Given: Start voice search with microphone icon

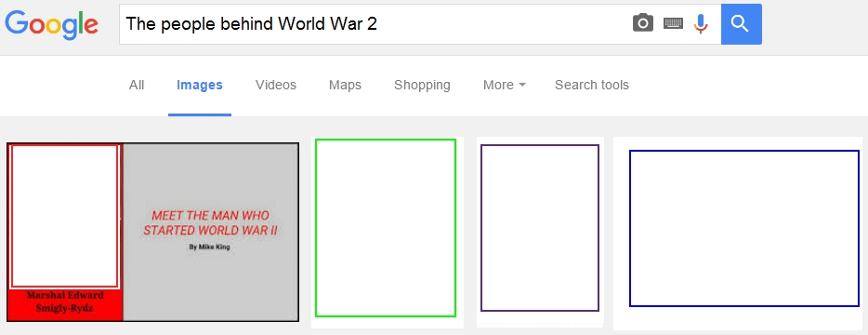Looking at the screenshot, I should [x=701, y=23].
